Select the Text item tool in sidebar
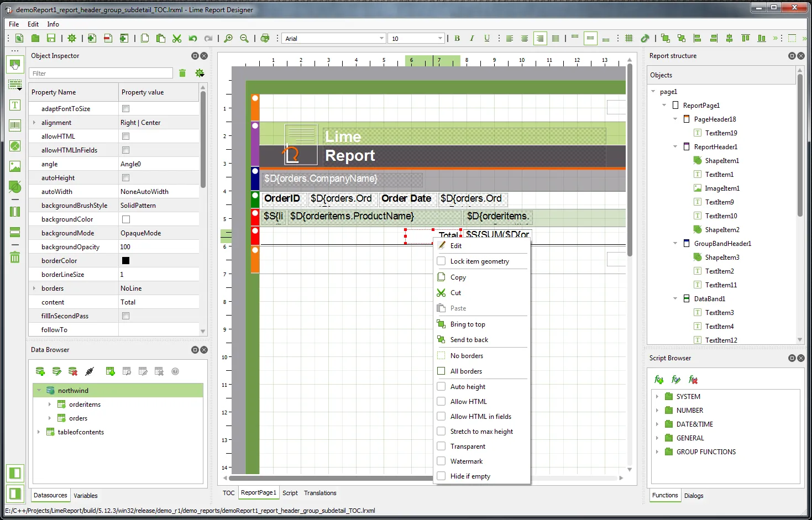This screenshot has height=520, width=812. (x=15, y=105)
